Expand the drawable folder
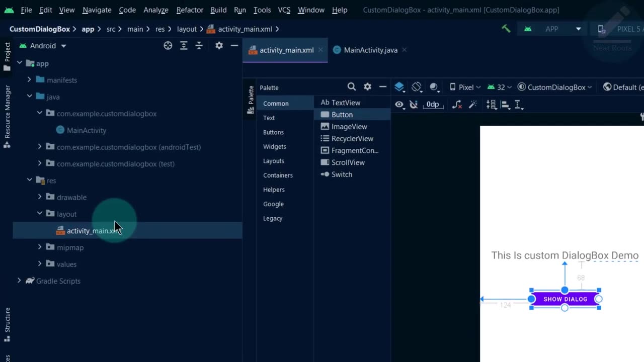 coord(40,197)
